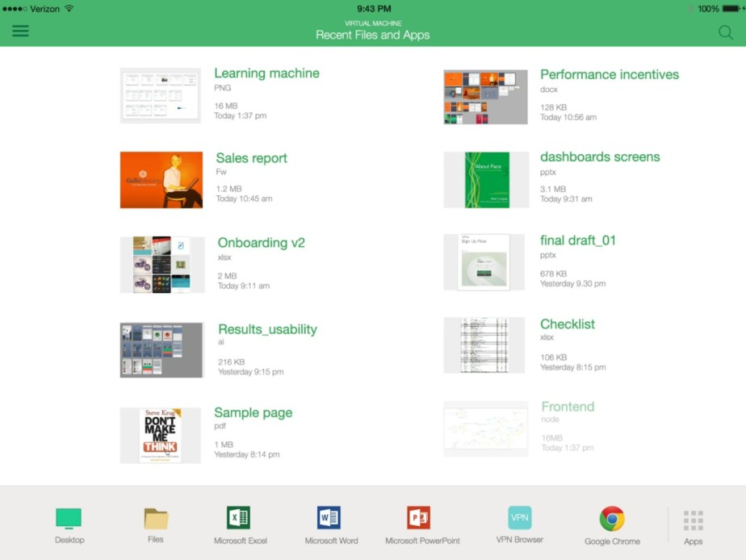Launch Microsoft Excel from the dock
Image resolution: width=746 pixels, height=560 pixels.
(x=239, y=518)
